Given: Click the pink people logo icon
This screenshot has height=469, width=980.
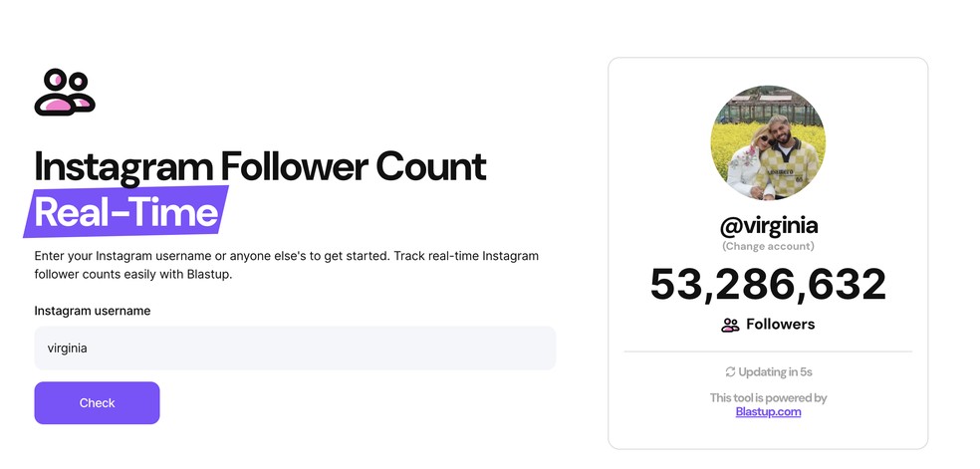Looking at the screenshot, I should pos(64,93).
